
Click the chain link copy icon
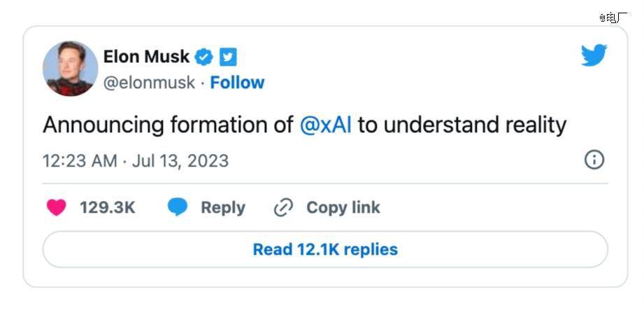(x=282, y=208)
